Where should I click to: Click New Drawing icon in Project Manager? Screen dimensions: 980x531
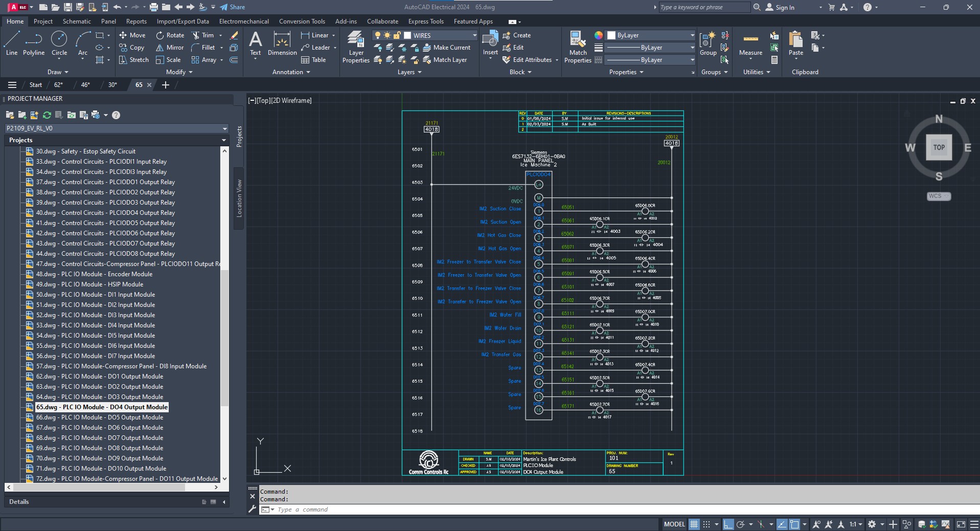[34, 115]
